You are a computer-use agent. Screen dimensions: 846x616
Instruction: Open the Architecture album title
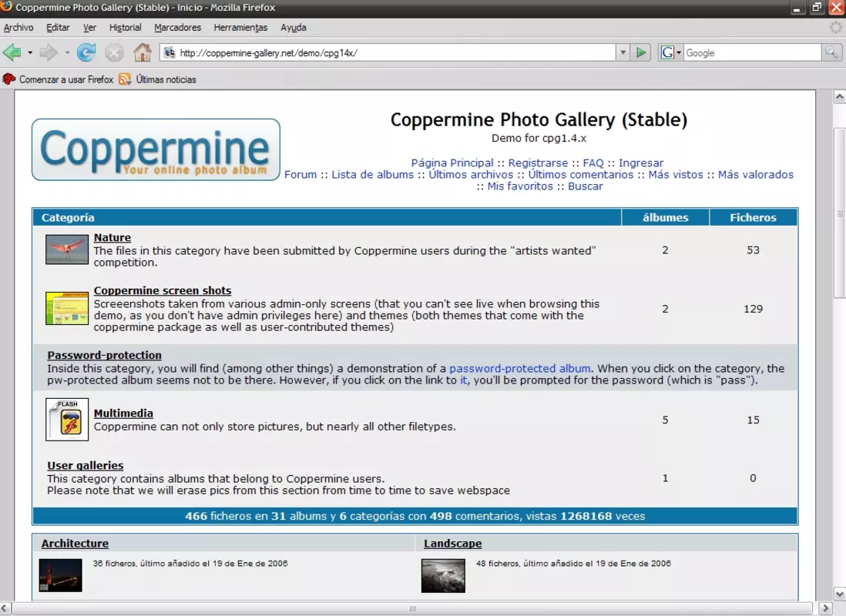(75, 544)
